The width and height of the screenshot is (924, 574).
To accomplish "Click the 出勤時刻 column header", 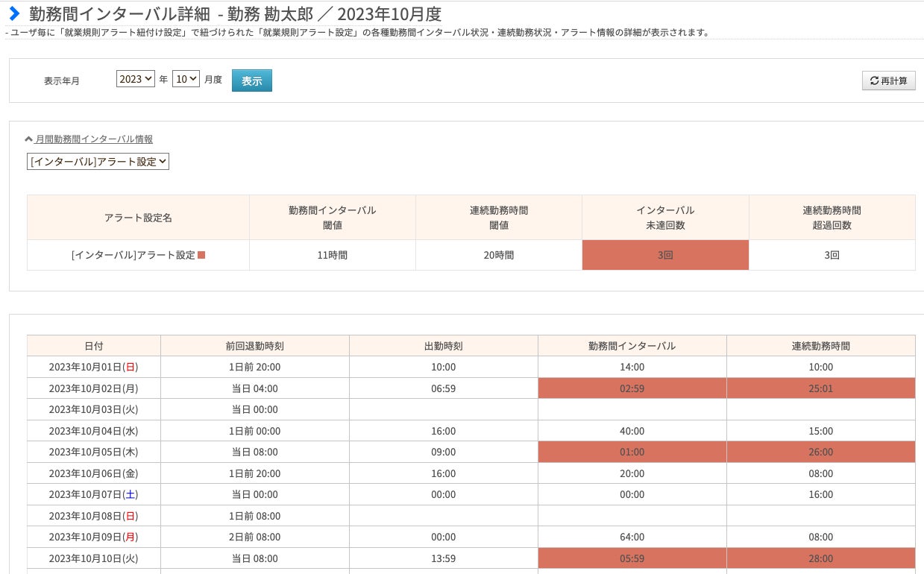I will pyautogui.click(x=444, y=346).
